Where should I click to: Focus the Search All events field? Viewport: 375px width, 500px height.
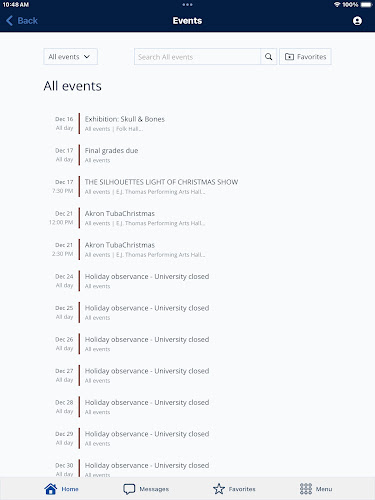(197, 57)
